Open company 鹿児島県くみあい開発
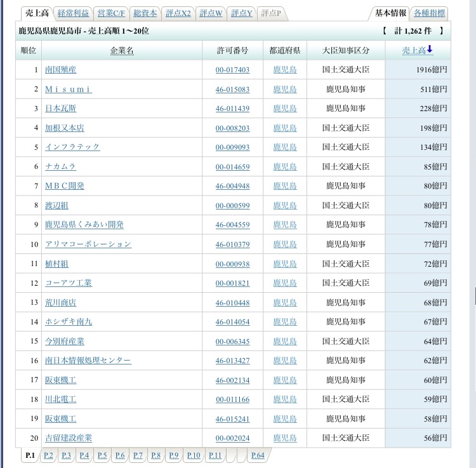Viewport: 476px width, 468px height. pyautogui.click(x=84, y=225)
